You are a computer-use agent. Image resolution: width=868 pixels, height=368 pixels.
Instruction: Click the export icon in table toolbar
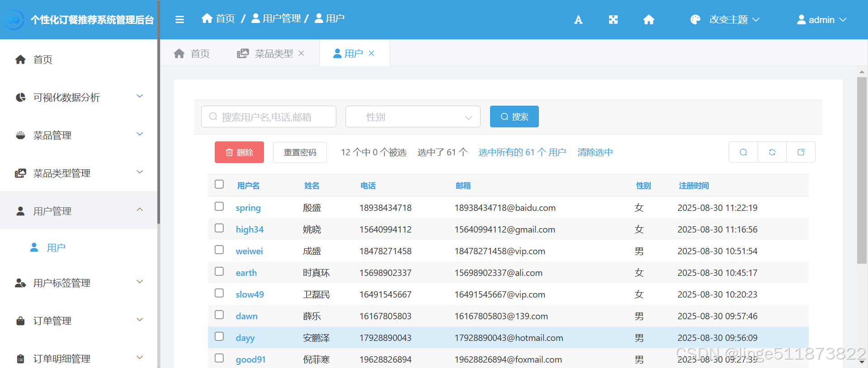(x=801, y=152)
